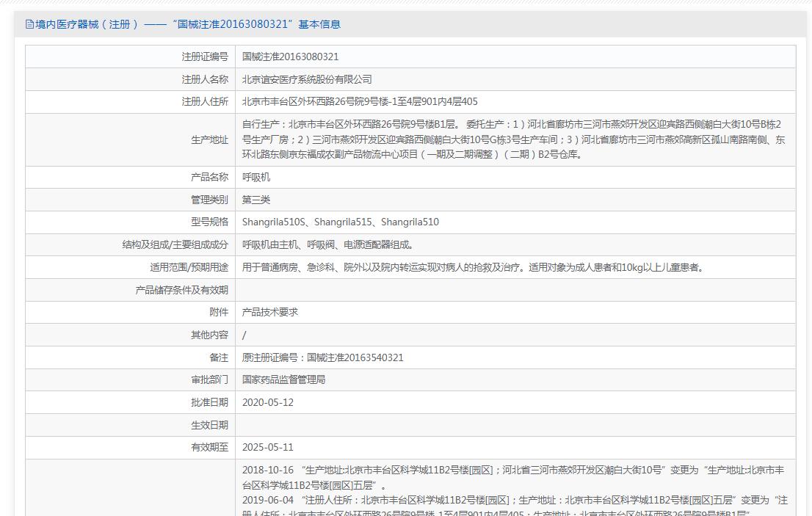Click the label 结构及组成/主要组成成分
Screen dimensions: 812x516
(x=175, y=245)
